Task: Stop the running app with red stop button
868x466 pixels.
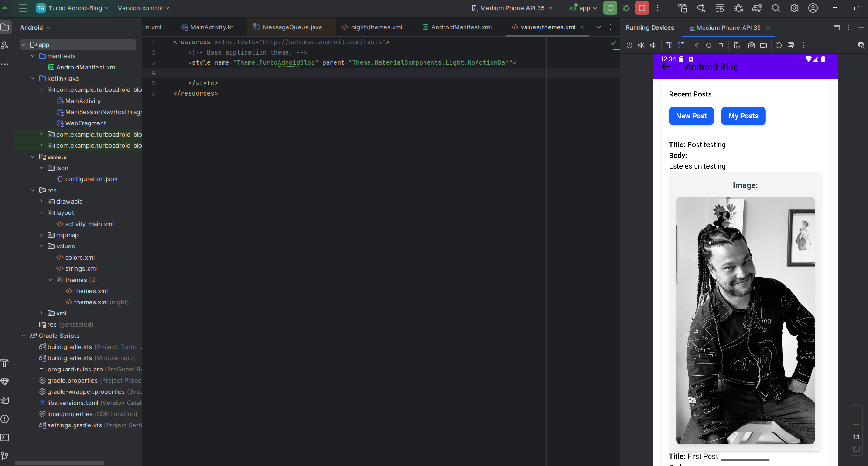Action: [x=642, y=8]
